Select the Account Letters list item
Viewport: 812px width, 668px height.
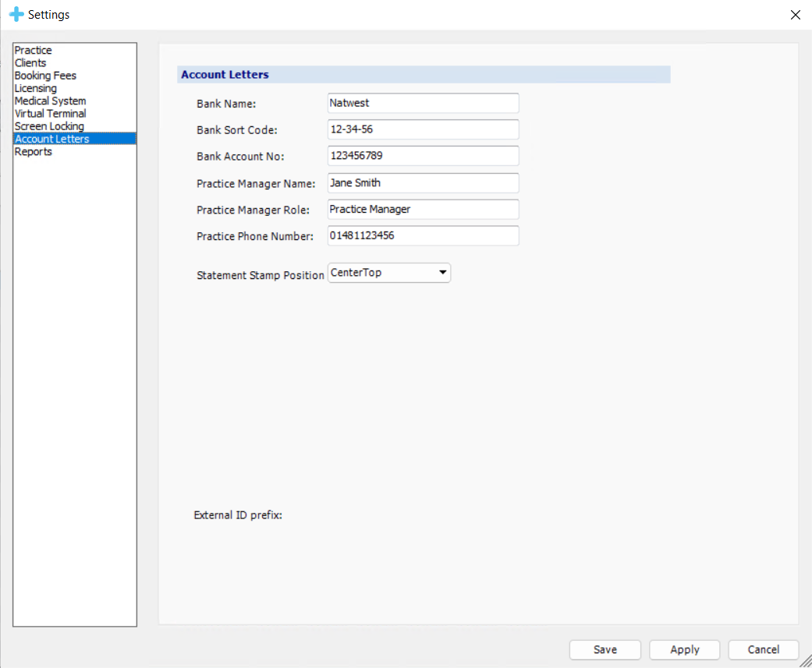click(52, 139)
